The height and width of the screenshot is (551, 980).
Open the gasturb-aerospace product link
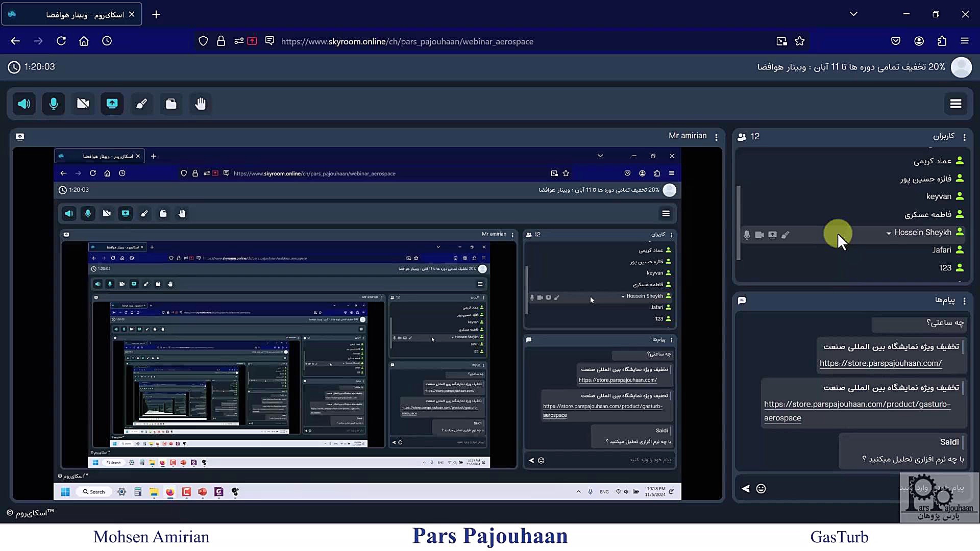[x=857, y=404]
